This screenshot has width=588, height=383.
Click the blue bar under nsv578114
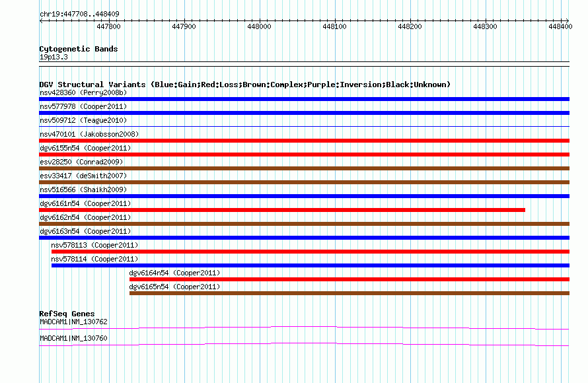(311, 265)
